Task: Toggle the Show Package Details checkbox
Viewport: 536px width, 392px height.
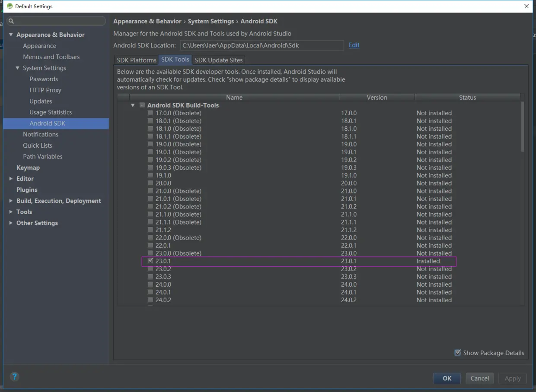Action: click(458, 353)
